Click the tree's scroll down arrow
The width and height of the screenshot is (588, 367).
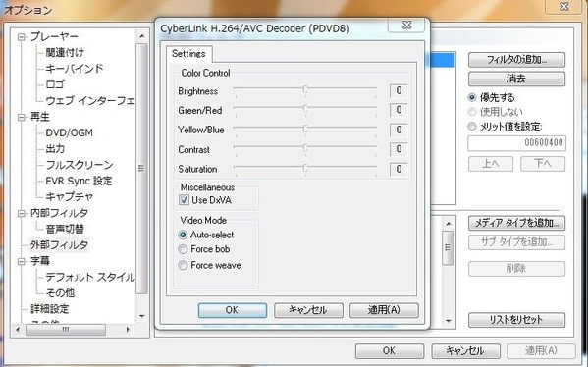coord(141,317)
